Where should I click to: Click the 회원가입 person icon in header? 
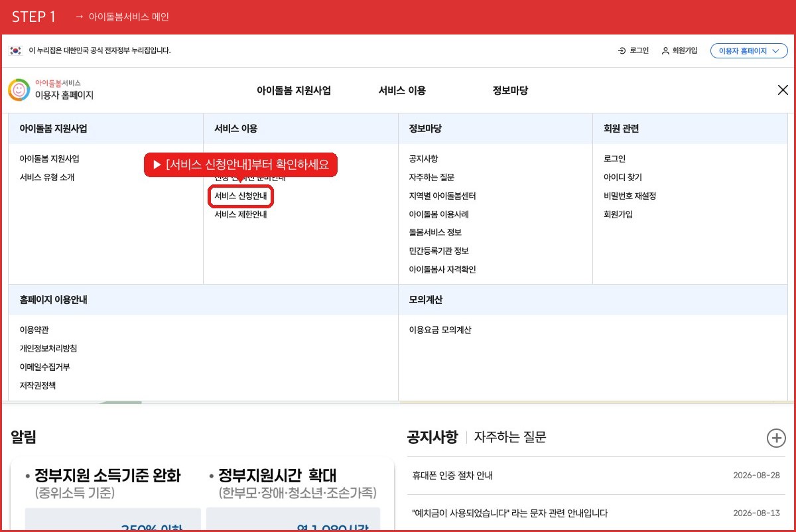click(665, 50)
